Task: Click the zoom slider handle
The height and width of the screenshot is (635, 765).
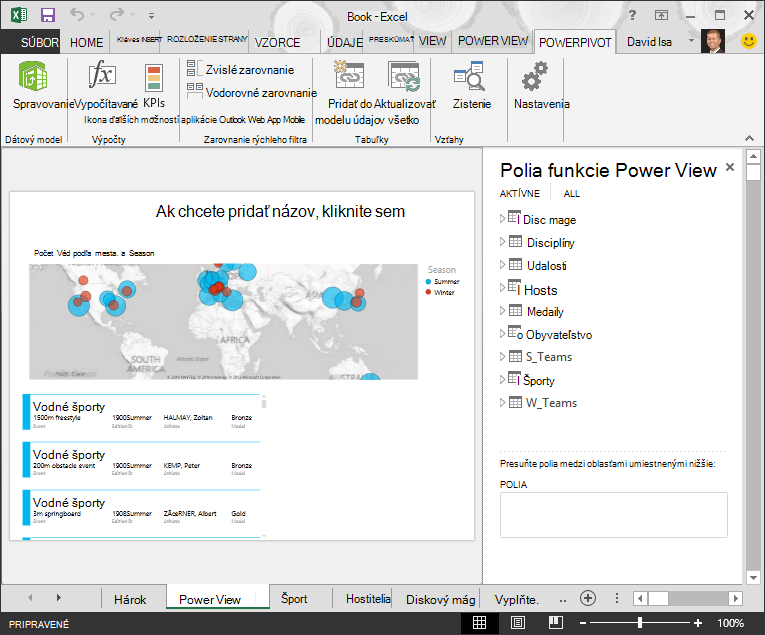Action: coord(640,623)
